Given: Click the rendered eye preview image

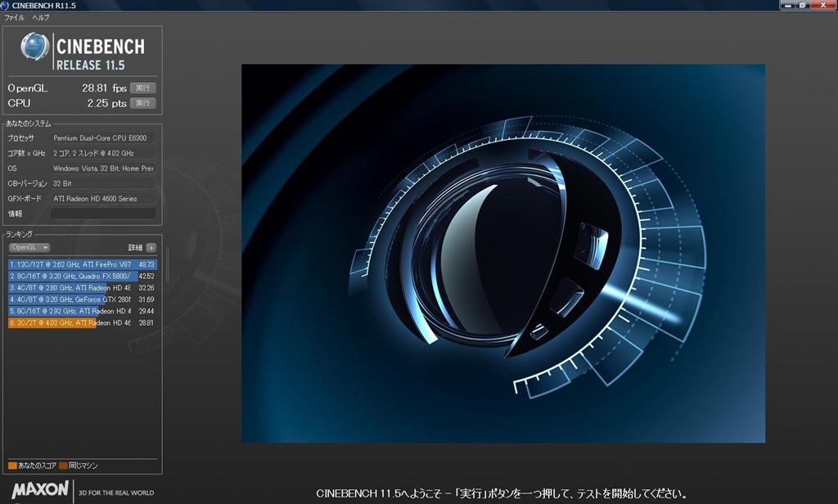Looking at the screenshot, I should 503,254.
